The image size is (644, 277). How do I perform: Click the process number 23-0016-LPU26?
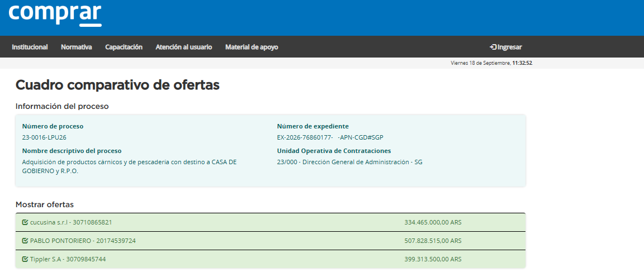point(44,137)
